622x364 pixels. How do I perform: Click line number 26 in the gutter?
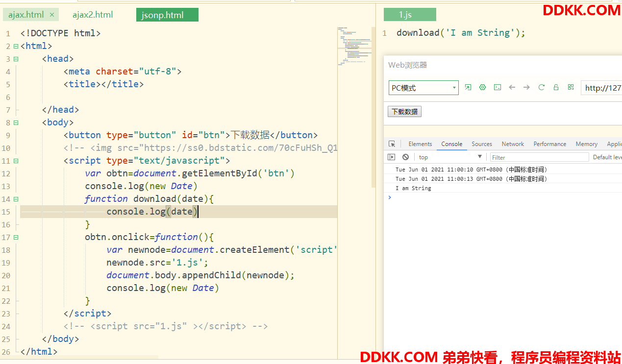click(x=6, y=352)
